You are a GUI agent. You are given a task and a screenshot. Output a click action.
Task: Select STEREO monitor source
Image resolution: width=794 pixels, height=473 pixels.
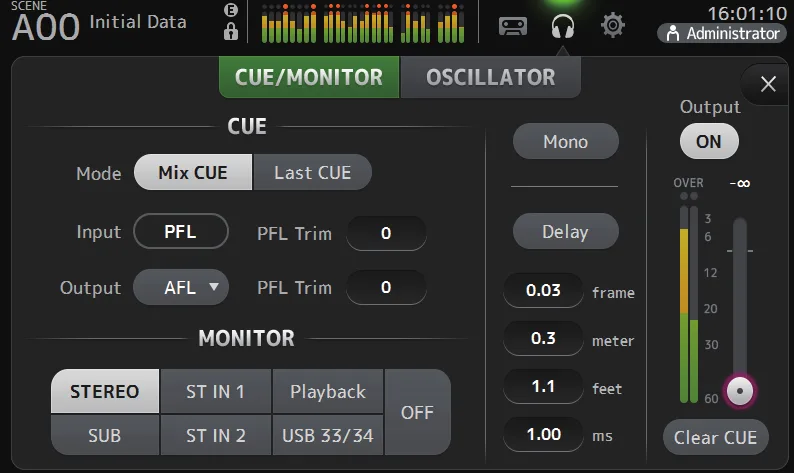105,391
